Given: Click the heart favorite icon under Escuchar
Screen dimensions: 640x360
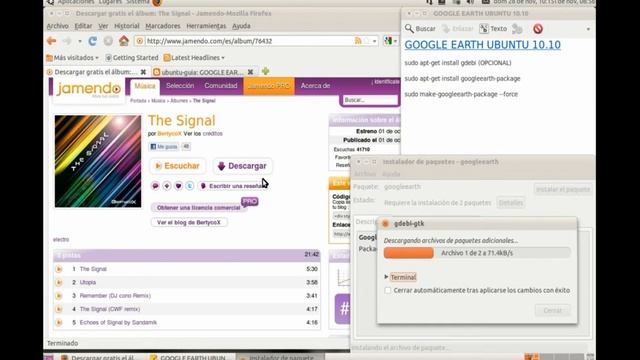Looking at the screenshot, I should click(178, 186).
